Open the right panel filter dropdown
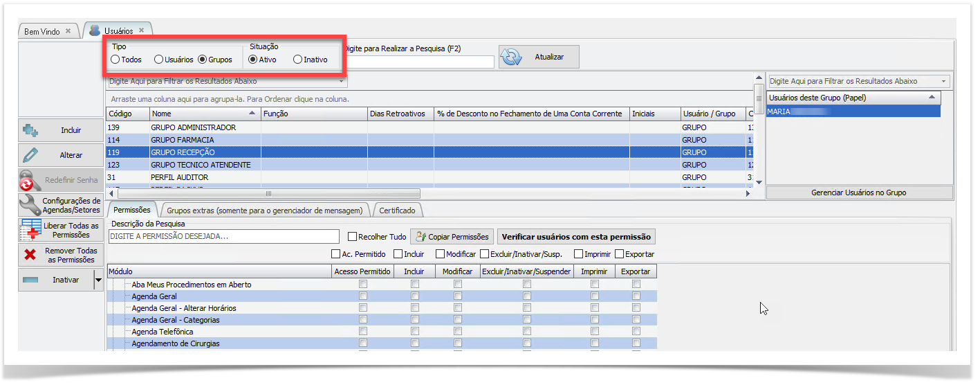 coord(945,82)
